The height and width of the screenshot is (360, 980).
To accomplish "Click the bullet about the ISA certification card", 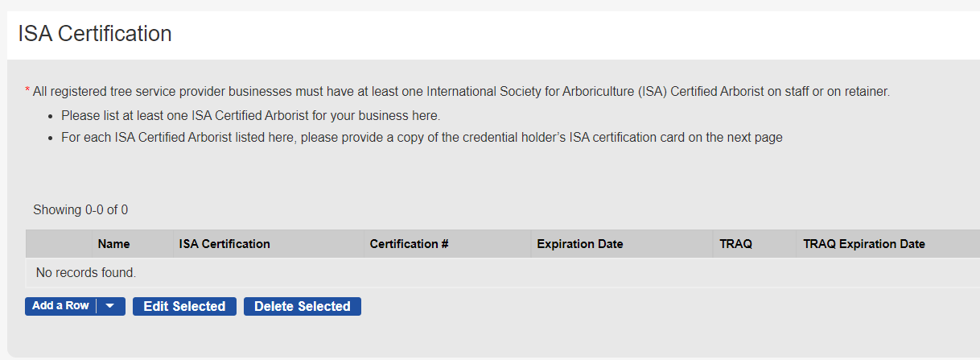I will 422,138.
